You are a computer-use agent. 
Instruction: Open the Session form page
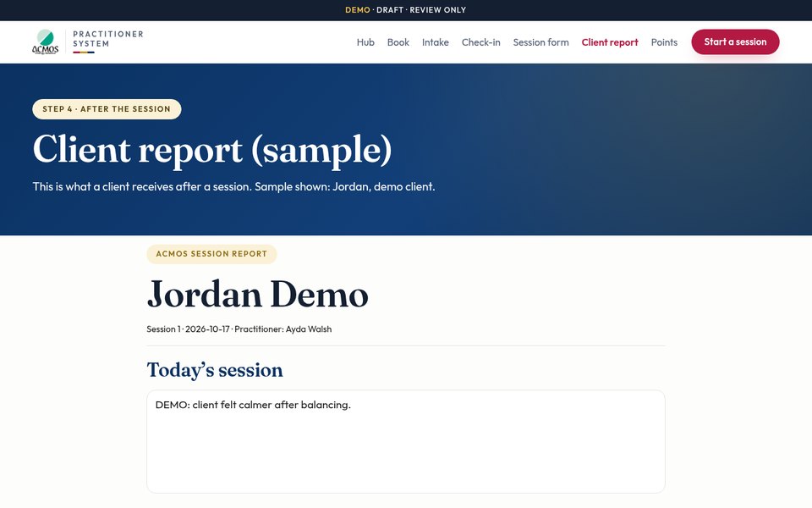click(540, 42)
